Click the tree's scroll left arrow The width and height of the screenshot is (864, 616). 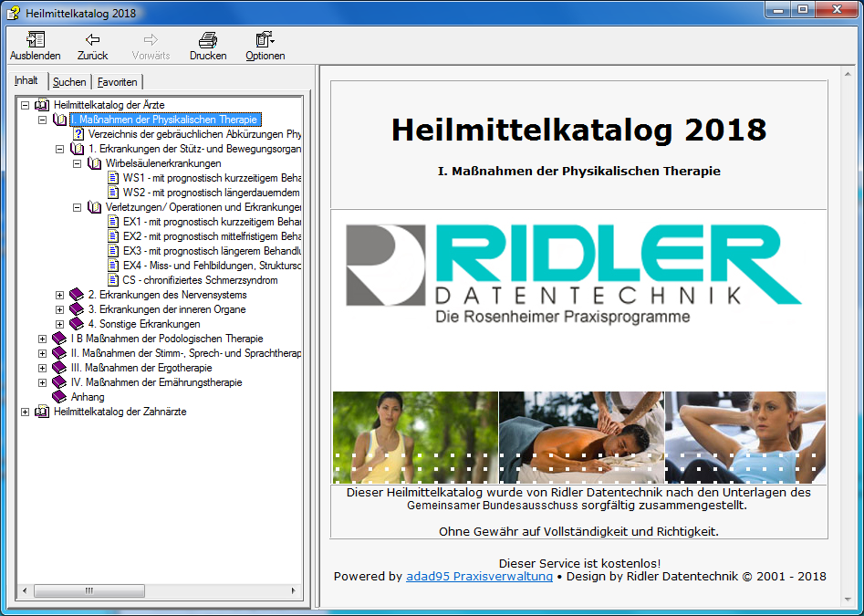click(25, 590)
